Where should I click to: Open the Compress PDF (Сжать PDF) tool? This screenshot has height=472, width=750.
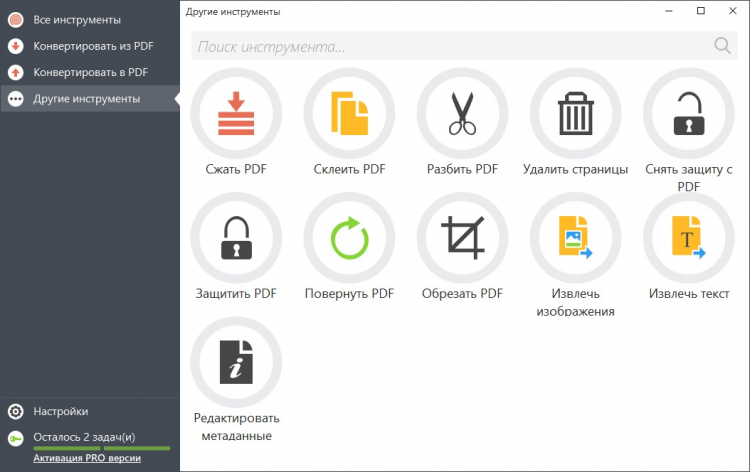(236, 114)
